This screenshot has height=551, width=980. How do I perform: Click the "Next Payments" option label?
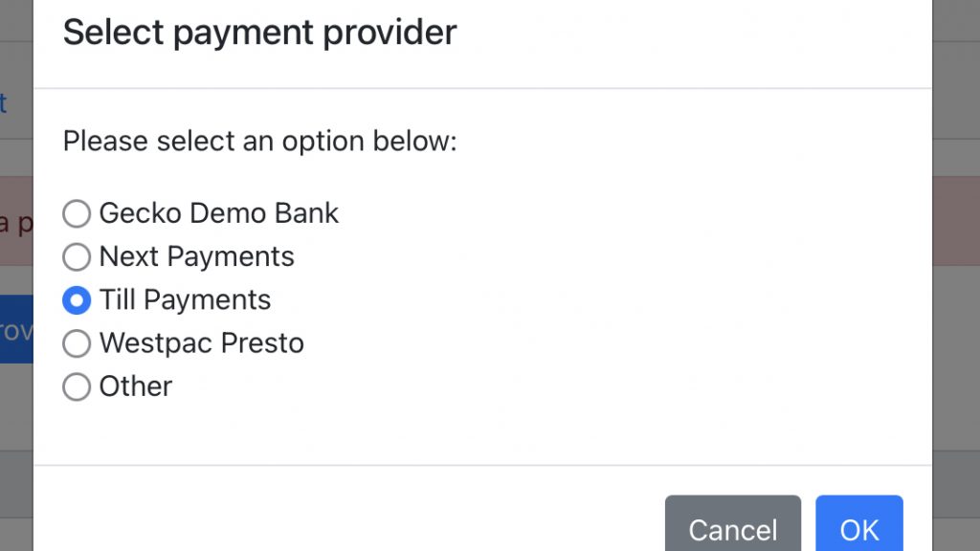coord(196,256)
